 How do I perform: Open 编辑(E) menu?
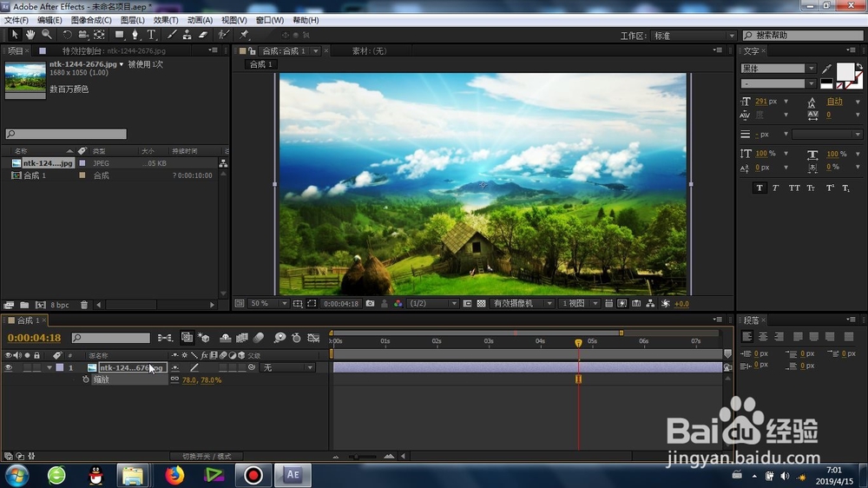point(49,20)
